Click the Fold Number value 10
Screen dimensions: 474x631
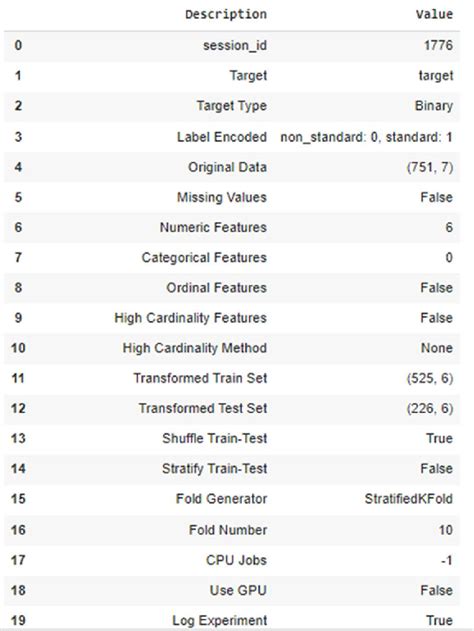[446, 530]
